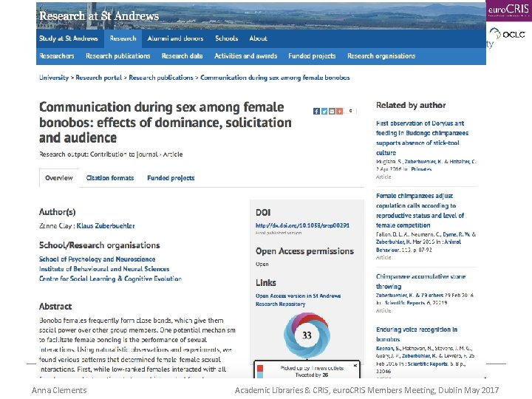Click the share count box
Image resolution: width=532 pixels, height=399 pixels.
[x=350, y=111]
